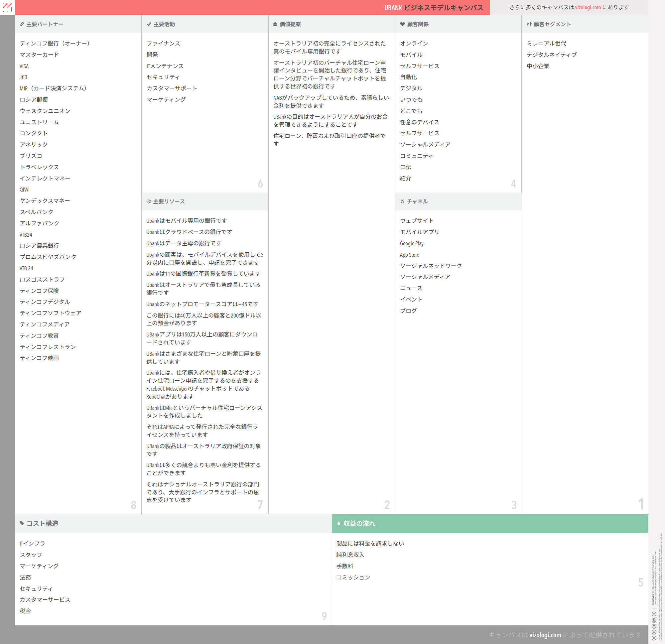665x644 pixels.
Task: Click the tag icon beside コスト構造
Action: coord(22,524)
